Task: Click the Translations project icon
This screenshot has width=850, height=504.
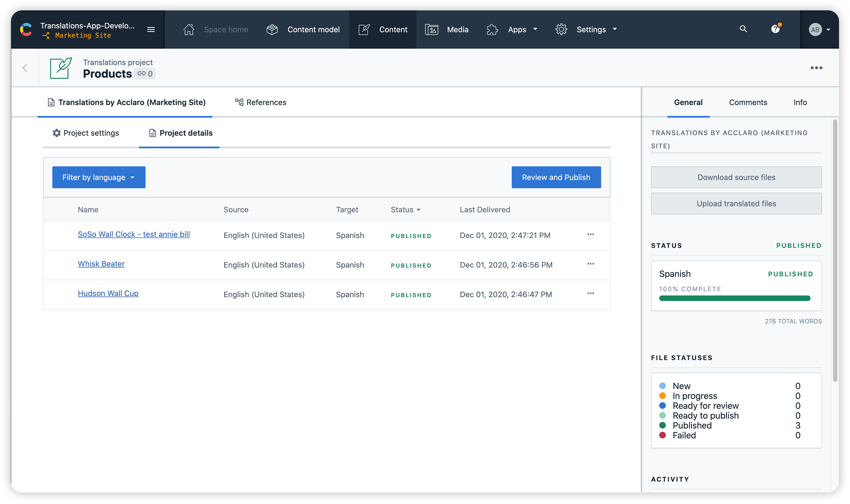Action: [60, 67]
